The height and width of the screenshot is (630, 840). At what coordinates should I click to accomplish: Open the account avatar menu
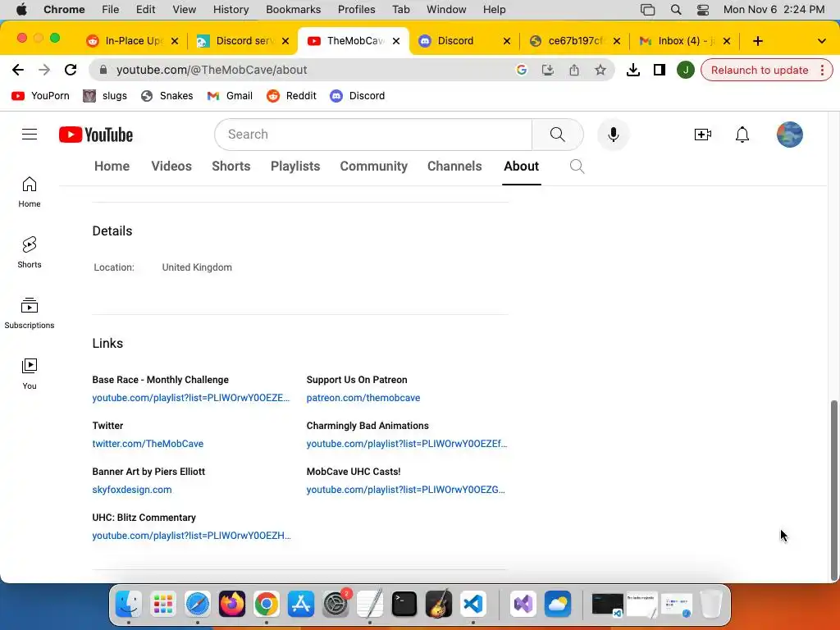[790, 135]
